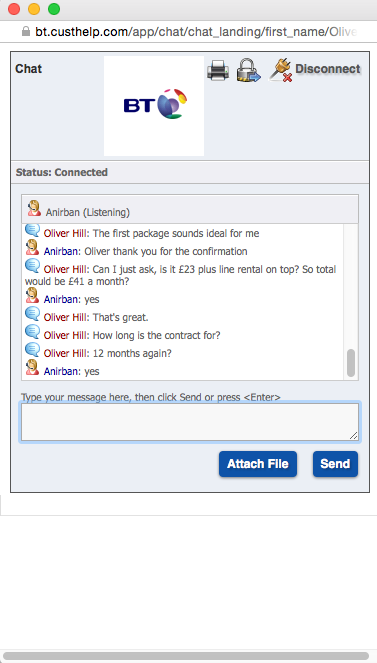
Task: Disconnect from the chat session
Action: tap(328, 69)
